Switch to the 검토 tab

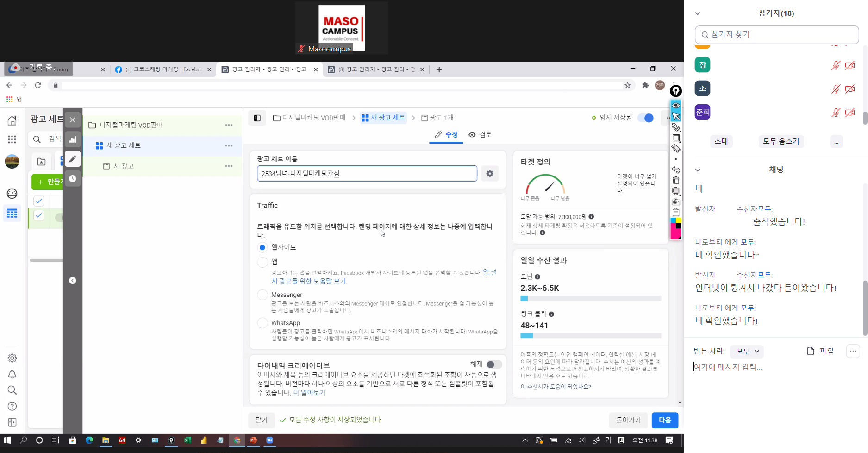(480, 135)
